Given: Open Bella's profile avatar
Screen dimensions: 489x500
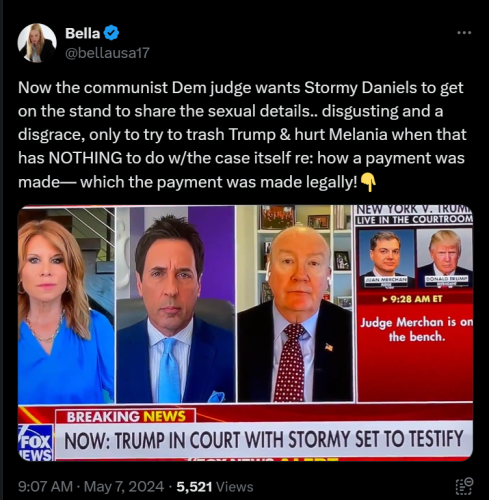Looking at the screenshot, I should coord(37,43).
